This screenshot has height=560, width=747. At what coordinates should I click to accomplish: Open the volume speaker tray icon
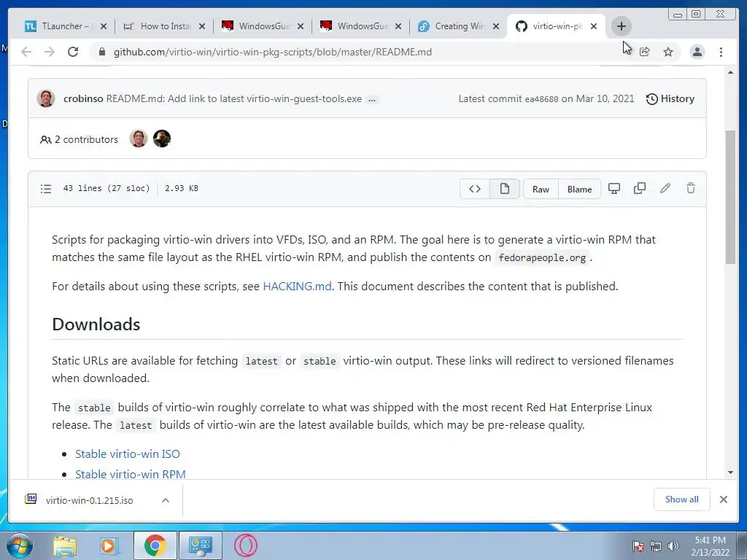(673, 547)
